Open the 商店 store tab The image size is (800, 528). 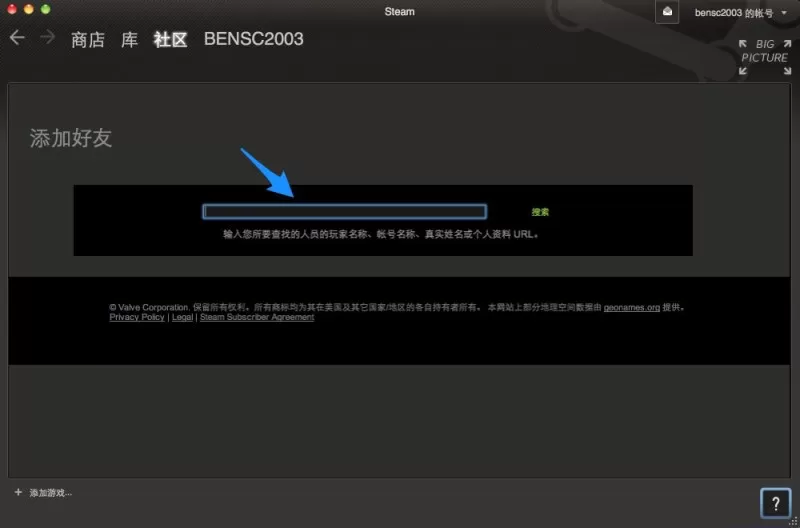[x=88, y=40]
